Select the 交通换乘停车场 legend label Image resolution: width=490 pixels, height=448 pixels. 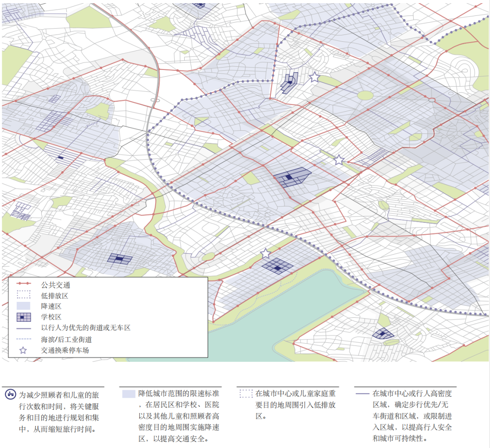coord(65,350)
